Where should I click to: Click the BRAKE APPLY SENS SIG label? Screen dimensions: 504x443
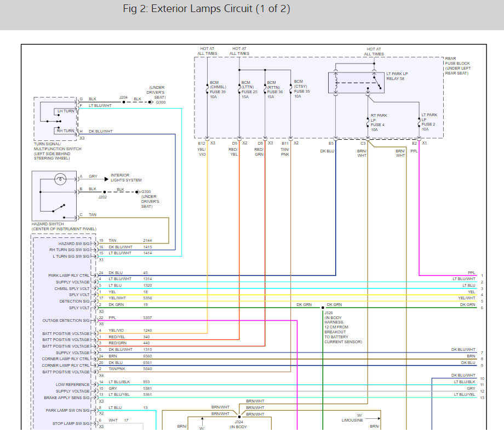tap(67, 398)
